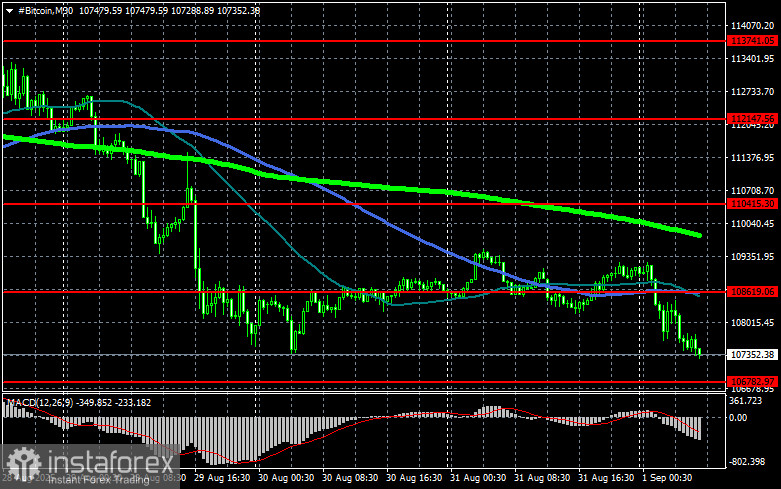Click the MACD scale value -802.398
Viewport: 781px width, 489px height.
[747, 462]
